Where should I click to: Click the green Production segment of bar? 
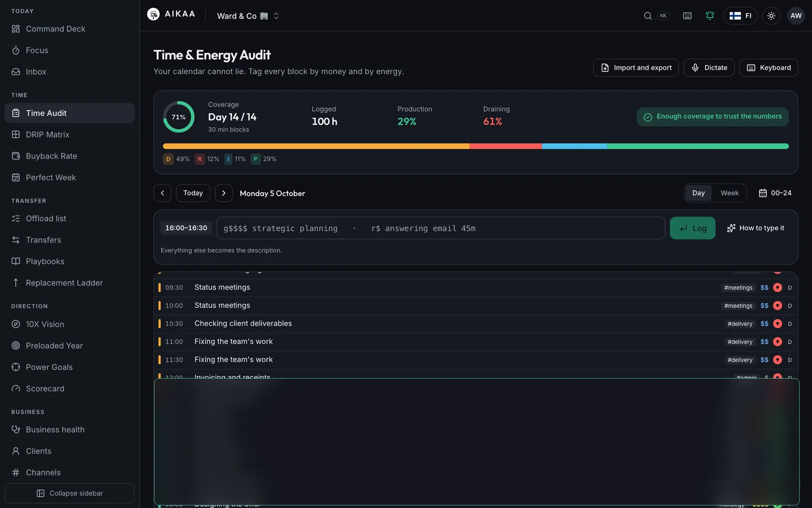[x=698, y=146]
